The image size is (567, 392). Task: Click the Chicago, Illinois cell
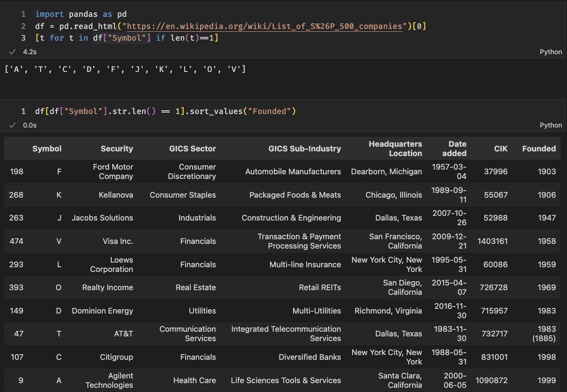(x=394, y=195)
